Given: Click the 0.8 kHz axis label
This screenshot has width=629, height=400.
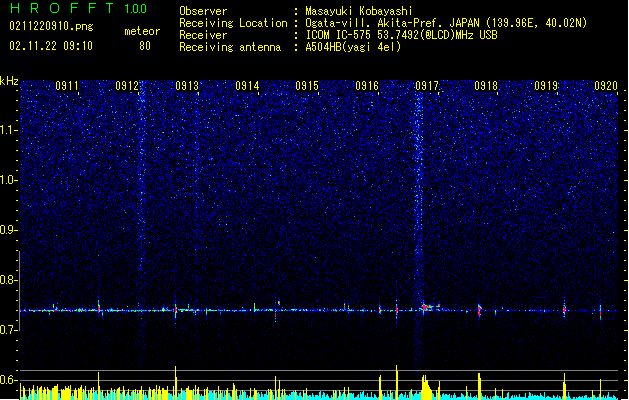Looking at the screenshot, I should coord(9,280).
